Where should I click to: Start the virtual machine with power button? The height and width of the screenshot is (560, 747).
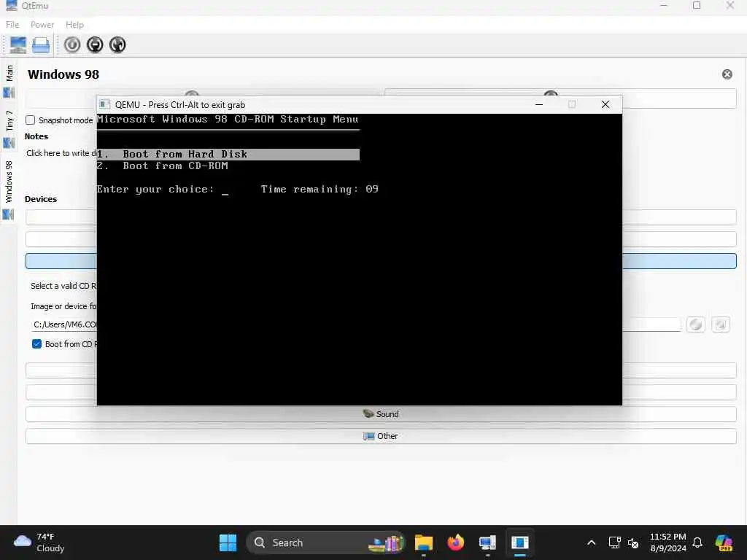pos(72,44)
